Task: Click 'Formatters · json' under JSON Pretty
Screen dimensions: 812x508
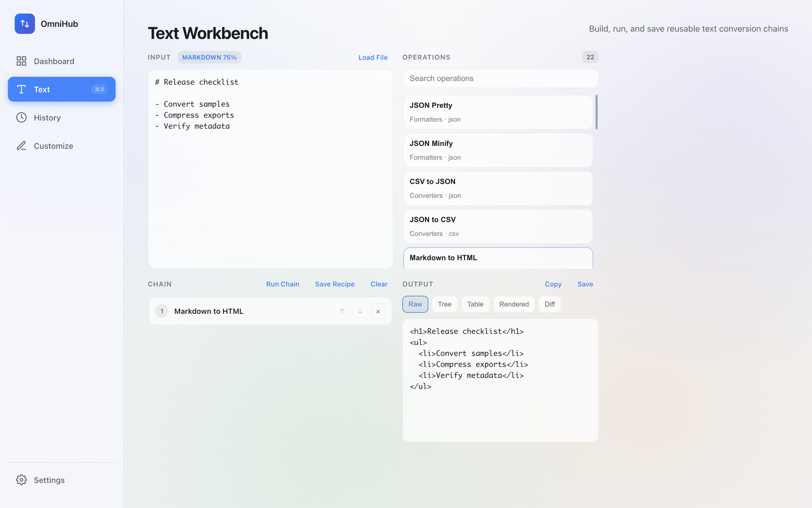Action: click(x=435, y=119)
